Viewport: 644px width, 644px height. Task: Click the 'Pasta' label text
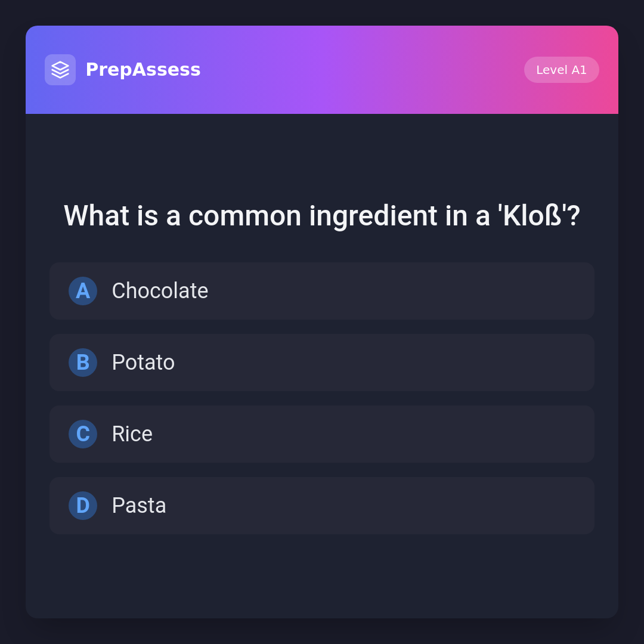139,506
